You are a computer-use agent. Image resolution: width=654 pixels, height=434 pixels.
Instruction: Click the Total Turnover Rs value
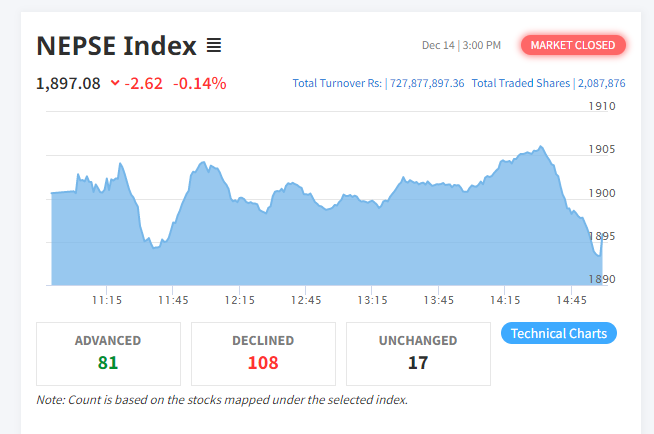[x=427, y=83]
